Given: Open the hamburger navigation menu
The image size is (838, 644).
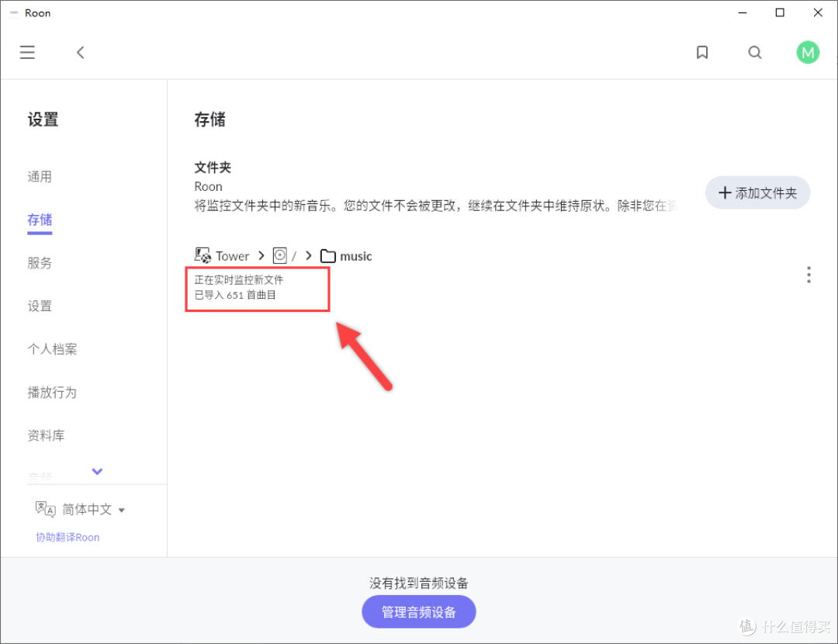Looking at the screenshot, I should point(27,52).
